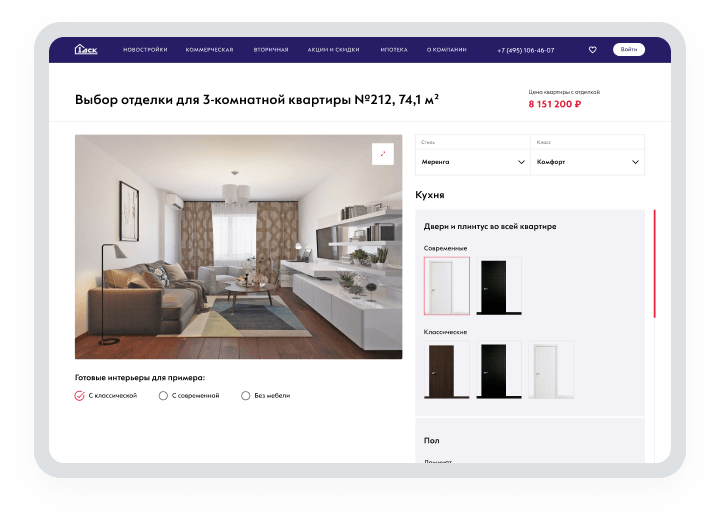Choose the "Без мебели" radio option

[x=246, y=396]
